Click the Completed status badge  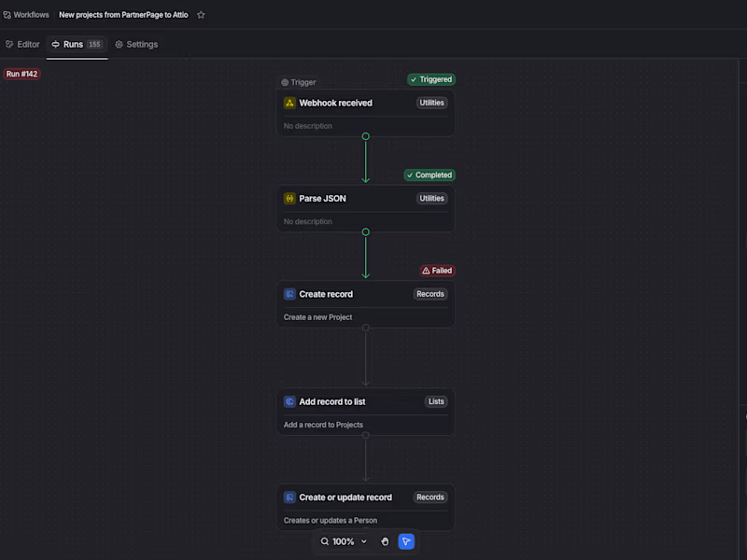coord(430,175)
